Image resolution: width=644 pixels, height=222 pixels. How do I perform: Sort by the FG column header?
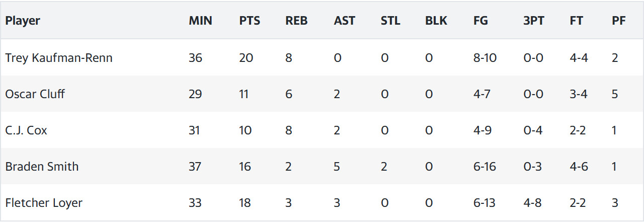[480, 21]
